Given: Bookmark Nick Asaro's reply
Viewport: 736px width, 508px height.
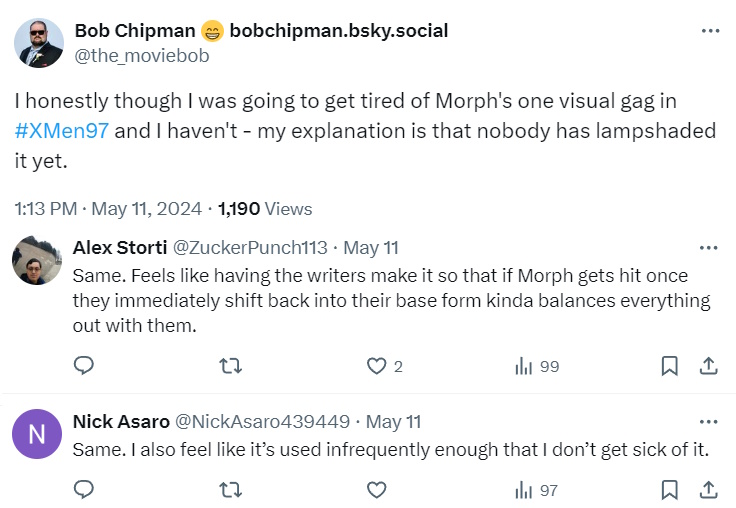Looking at the screenshot, I should click(x=669, y=489).
